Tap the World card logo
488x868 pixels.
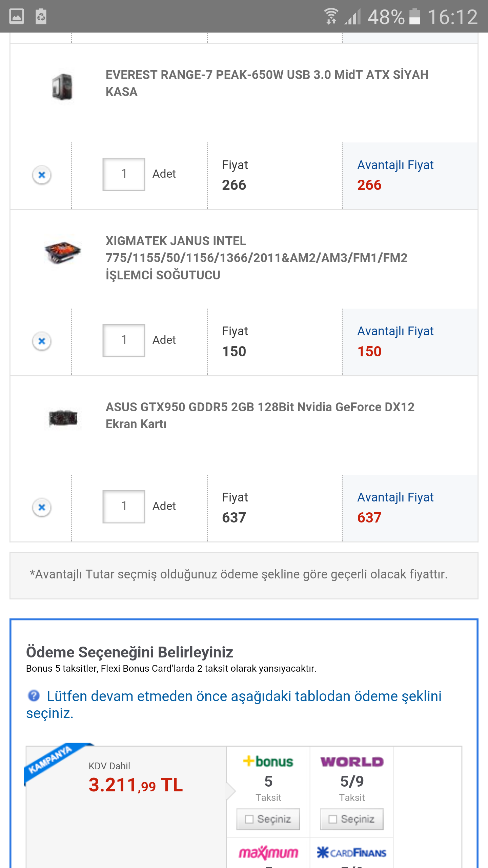coord(352,762)
